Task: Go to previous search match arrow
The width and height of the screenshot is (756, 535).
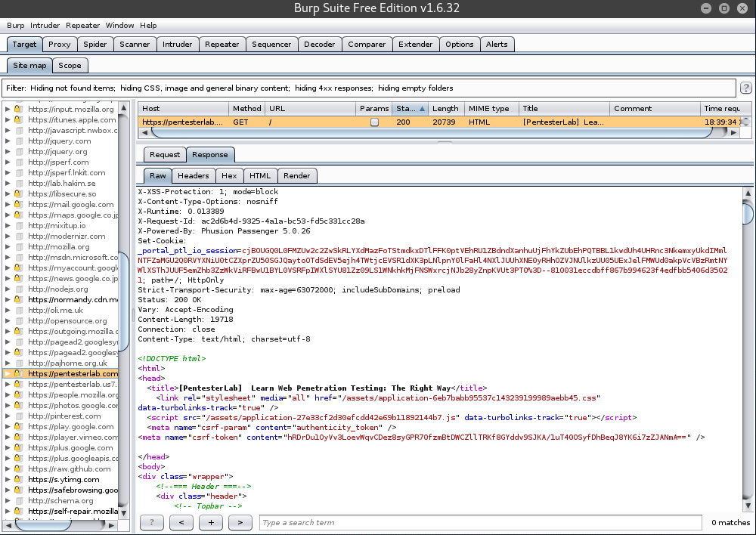Action: (x=181, y=522)
